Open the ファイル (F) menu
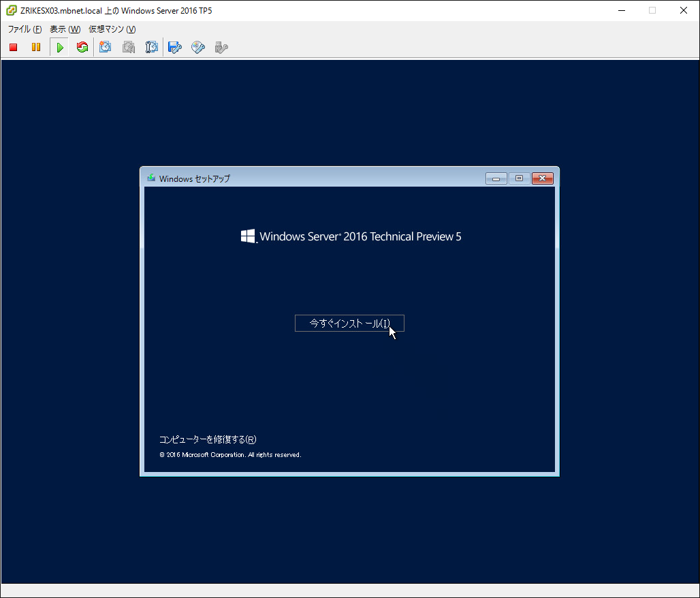 [x=25, y=29]
